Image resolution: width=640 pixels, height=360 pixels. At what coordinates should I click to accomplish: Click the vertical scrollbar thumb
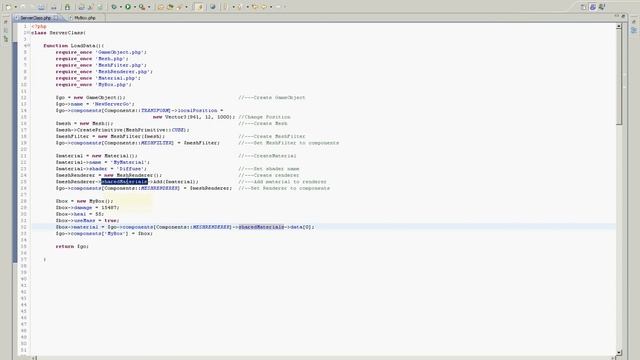click(x=619, y=77)
